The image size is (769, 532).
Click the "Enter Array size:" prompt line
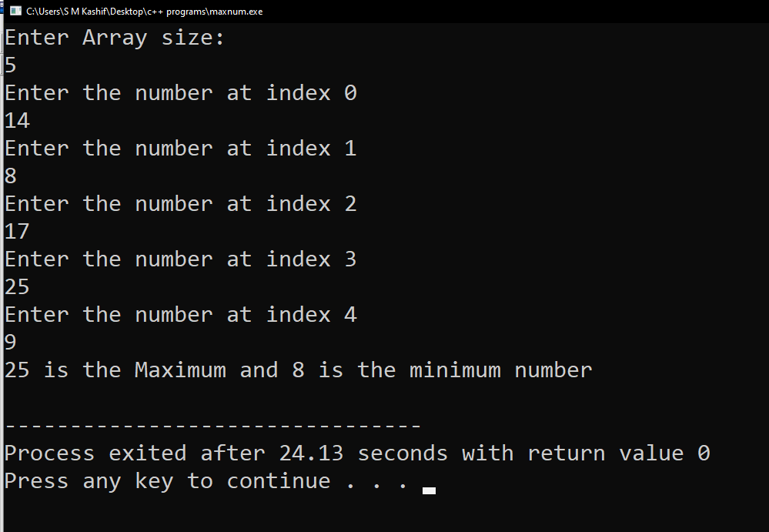pos(115,38)
